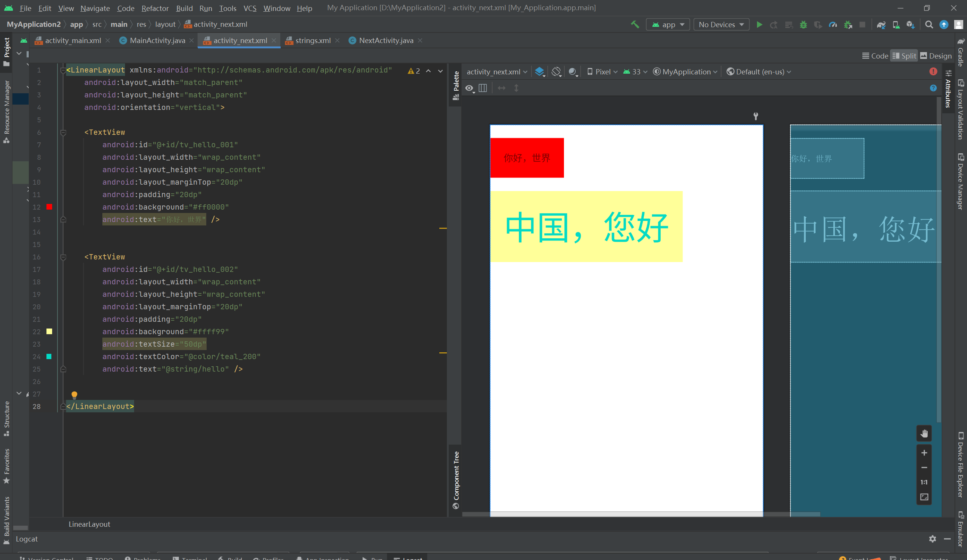Select the Pan hand tool in preview
Image resolution: width=967 pixels, height=560 pixels.
(924, 433)
